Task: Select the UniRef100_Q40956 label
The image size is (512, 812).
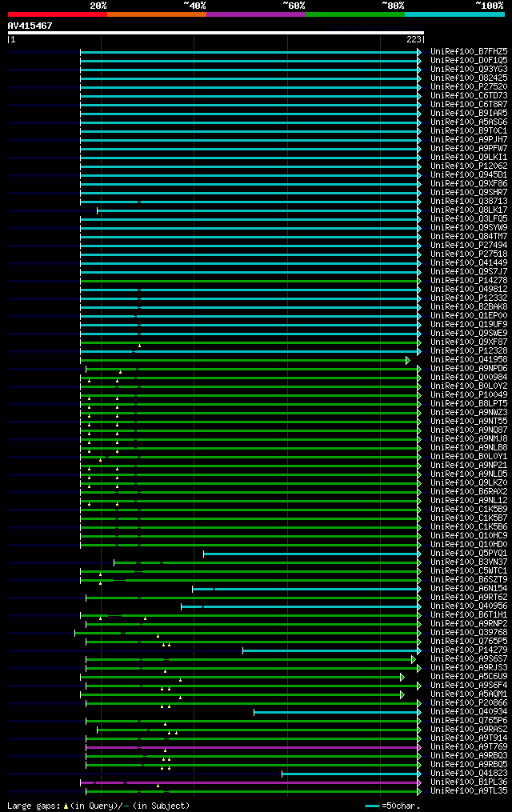Action: point(469,606)
